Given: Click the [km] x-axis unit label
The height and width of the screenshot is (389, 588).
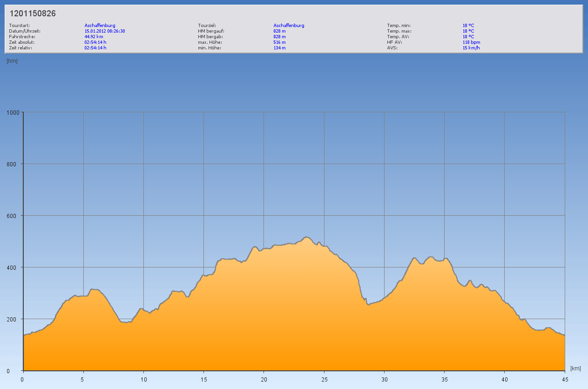Looking at the screenshot, I should click(x=575, y=369).
